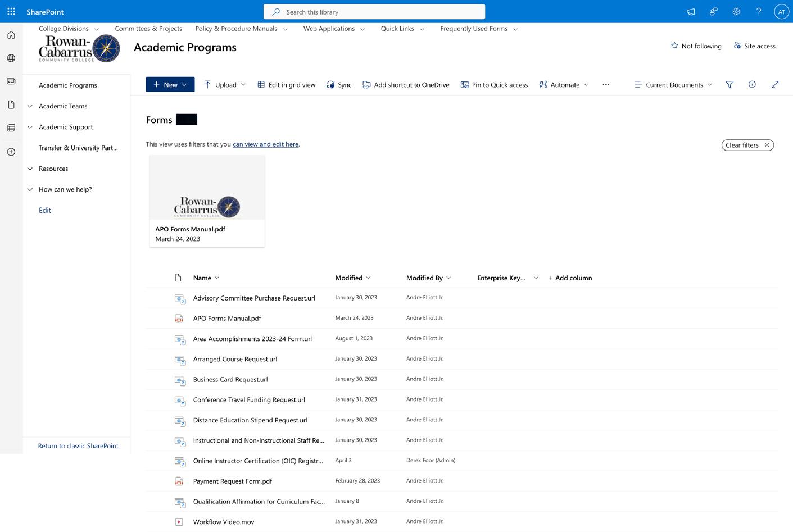Open the Home icon in left rail
The image size is (793, 532).
click(11, 35)
